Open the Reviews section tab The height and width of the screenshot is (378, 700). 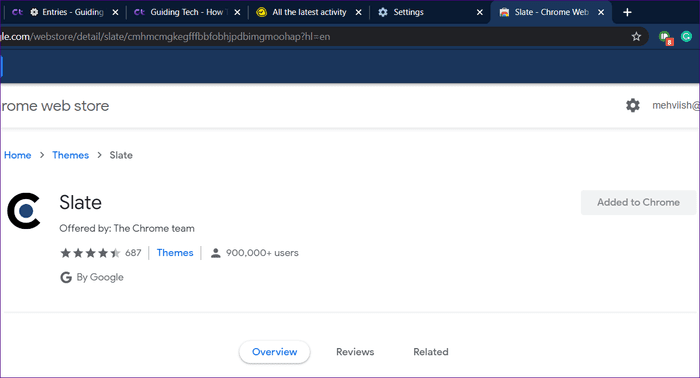(355, 352)
